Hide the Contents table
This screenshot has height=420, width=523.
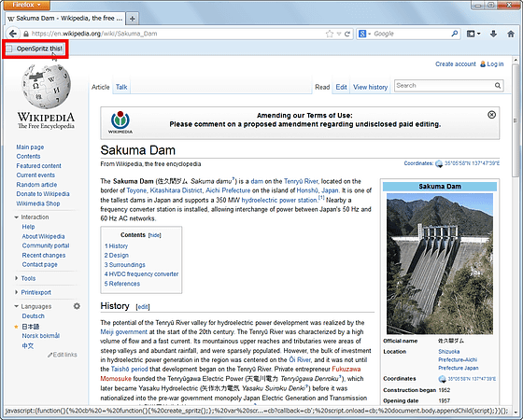pyautogui.click(x=155, y=235)
